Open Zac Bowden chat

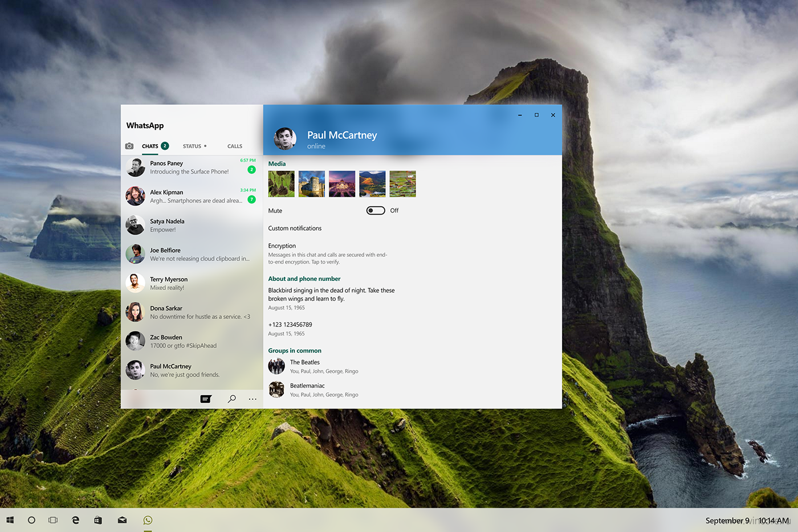coord(192,342)
